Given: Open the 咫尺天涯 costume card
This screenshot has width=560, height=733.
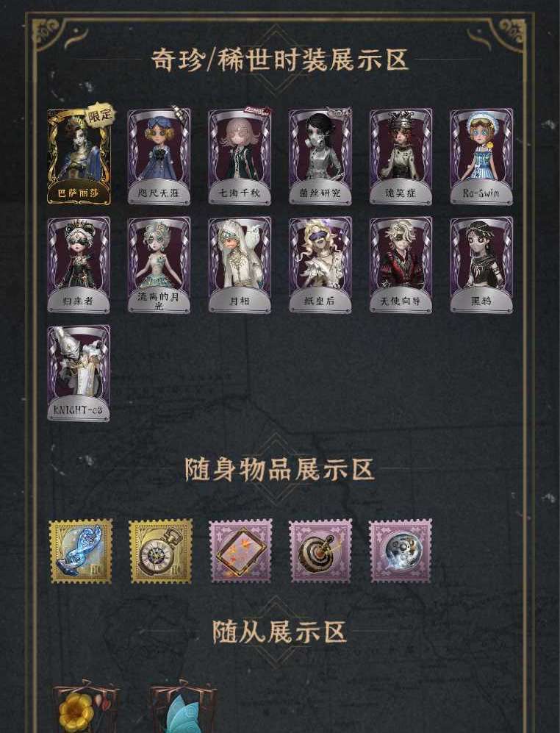Looking at the screenshot, I should tap(159, 157).
